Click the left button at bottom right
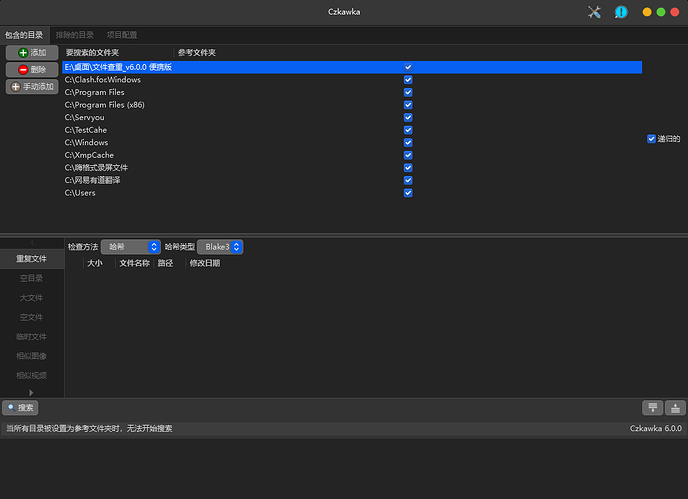Viewport: 688px width, 499px height. pos(652,408)
